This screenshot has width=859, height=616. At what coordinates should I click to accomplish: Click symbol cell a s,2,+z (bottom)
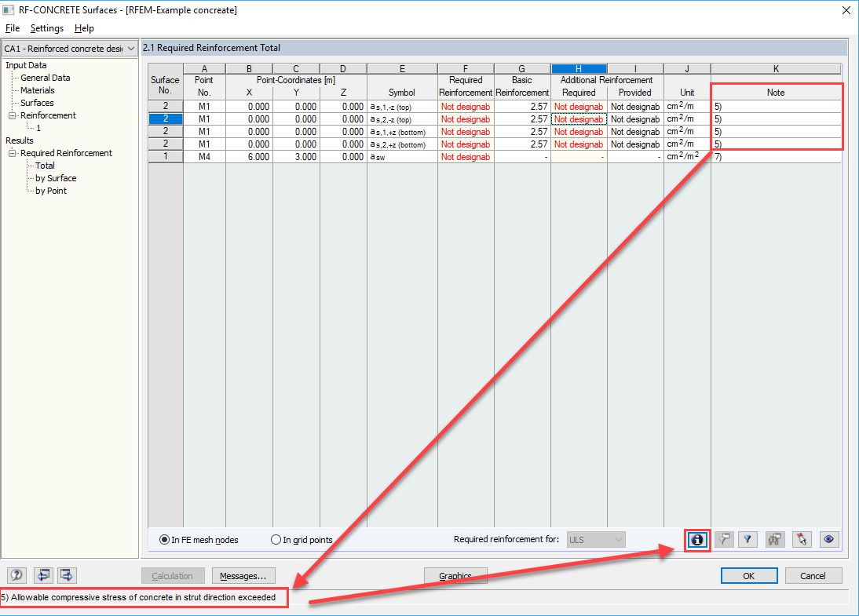click(402, 144)
